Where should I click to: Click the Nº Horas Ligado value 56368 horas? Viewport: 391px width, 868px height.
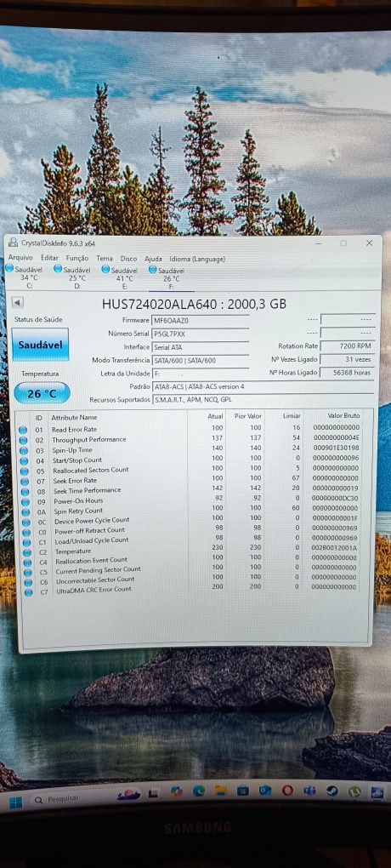pos(348,373)
